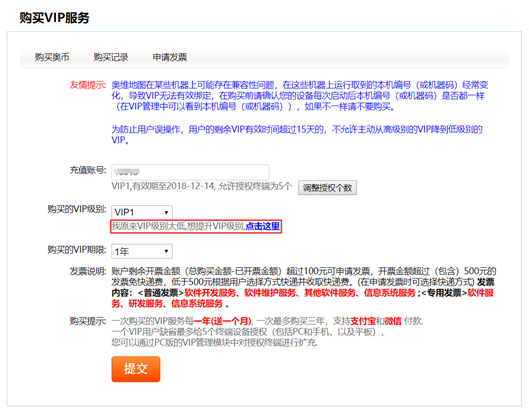Open the 购买奥币 tab
The image size is (529, 414).
point(52,57)
